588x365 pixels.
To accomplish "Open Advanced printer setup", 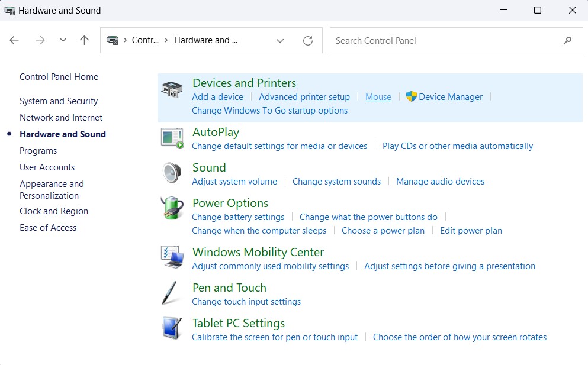I will point(304,97).
